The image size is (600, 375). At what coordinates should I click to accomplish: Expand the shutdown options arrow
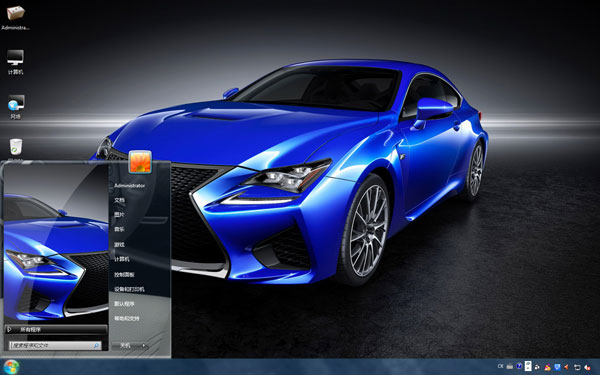click(144, 346)
